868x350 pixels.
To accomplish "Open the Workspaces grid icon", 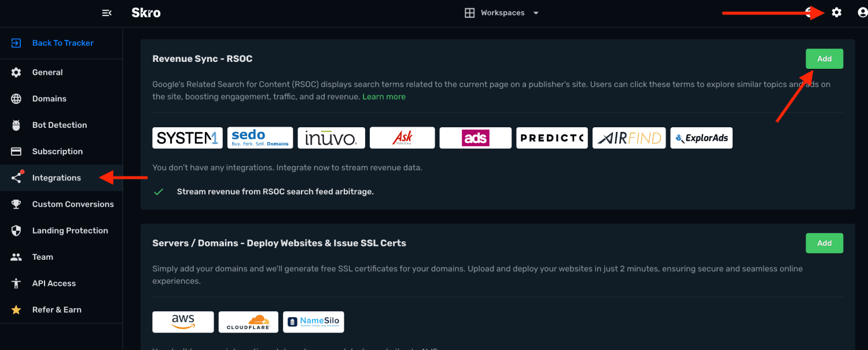I will click(x=470, y=13).
